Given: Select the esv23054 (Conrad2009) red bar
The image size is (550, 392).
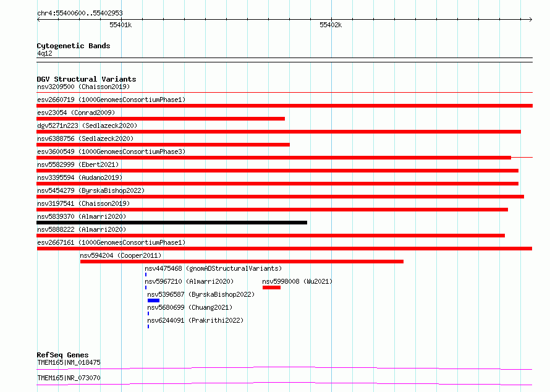Looking at the screenshot, I should (161, 119).
